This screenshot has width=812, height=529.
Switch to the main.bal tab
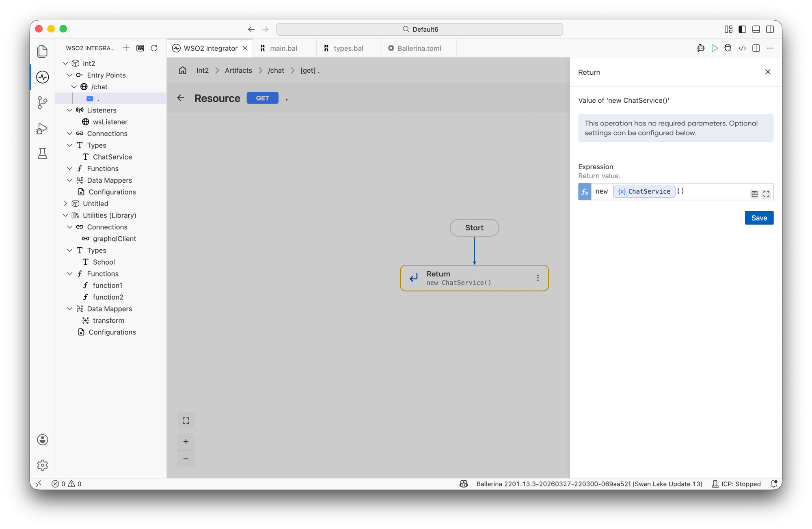tap(284, 48)
